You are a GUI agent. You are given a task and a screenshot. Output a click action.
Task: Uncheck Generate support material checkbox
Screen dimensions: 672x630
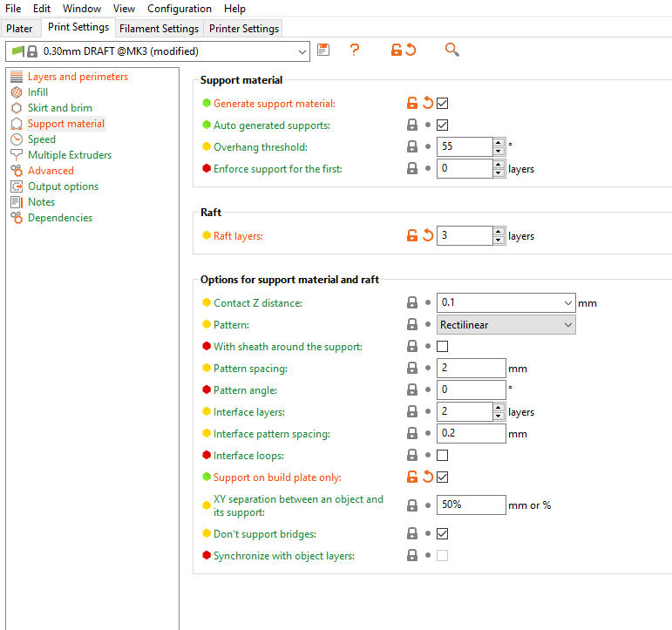click(x=443, y=103)
